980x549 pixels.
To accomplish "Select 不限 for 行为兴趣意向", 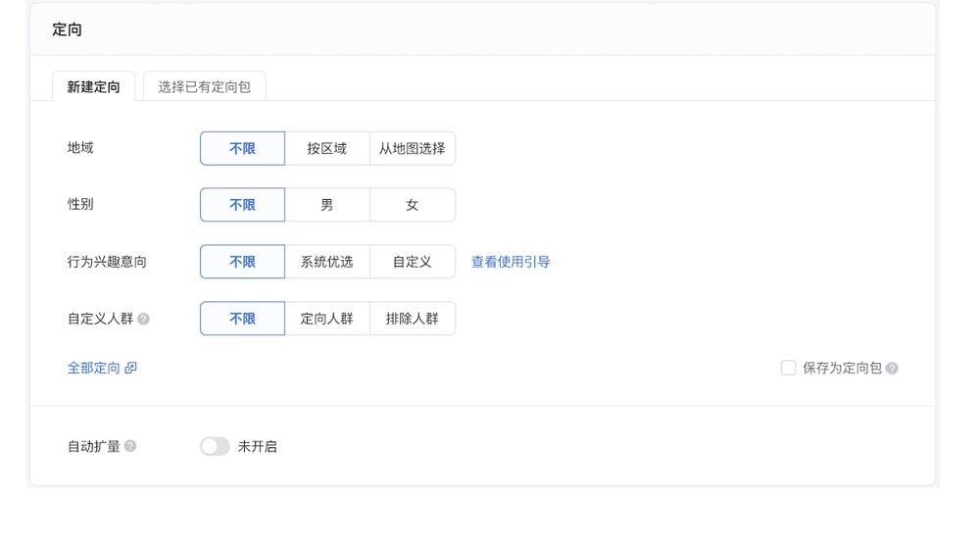I will 242,262.
